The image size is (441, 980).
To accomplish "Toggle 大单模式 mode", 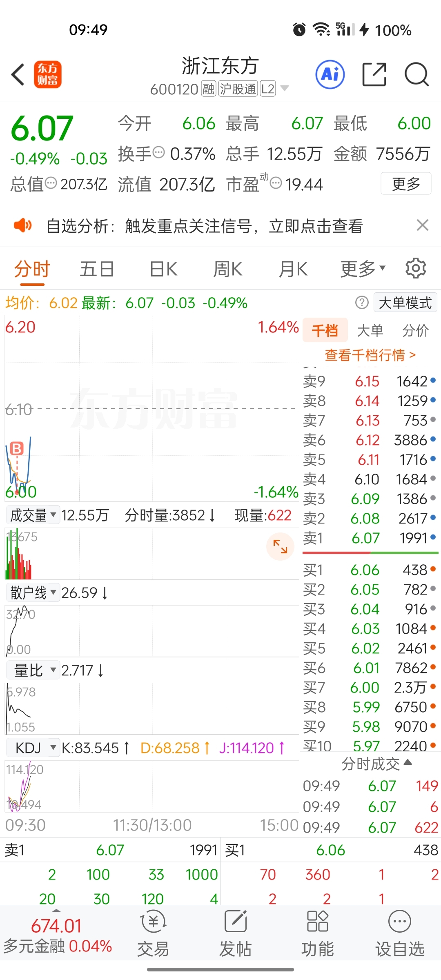I will click(405, 303).
